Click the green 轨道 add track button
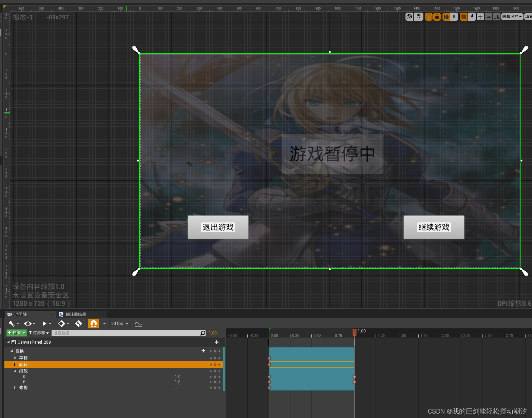Image resolution: width=532 pixels, height=418 pixels. (17, 333)
